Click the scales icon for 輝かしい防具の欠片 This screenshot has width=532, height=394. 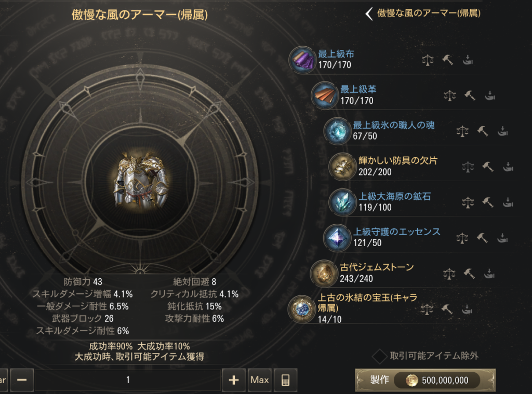[x=468, y=167]
